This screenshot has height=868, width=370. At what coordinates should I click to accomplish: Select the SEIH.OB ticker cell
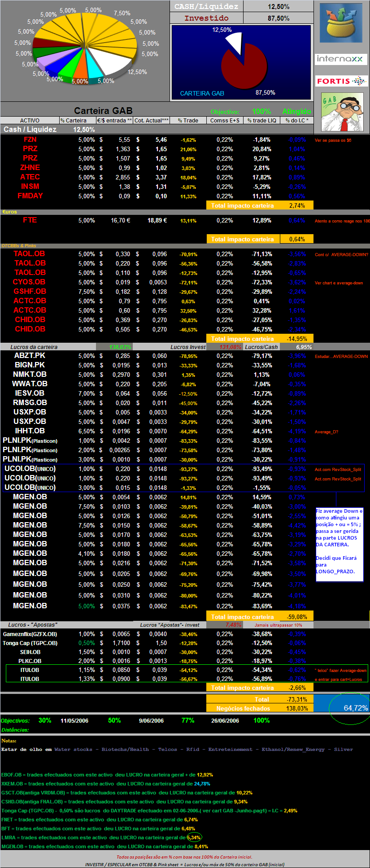[30, 652]
